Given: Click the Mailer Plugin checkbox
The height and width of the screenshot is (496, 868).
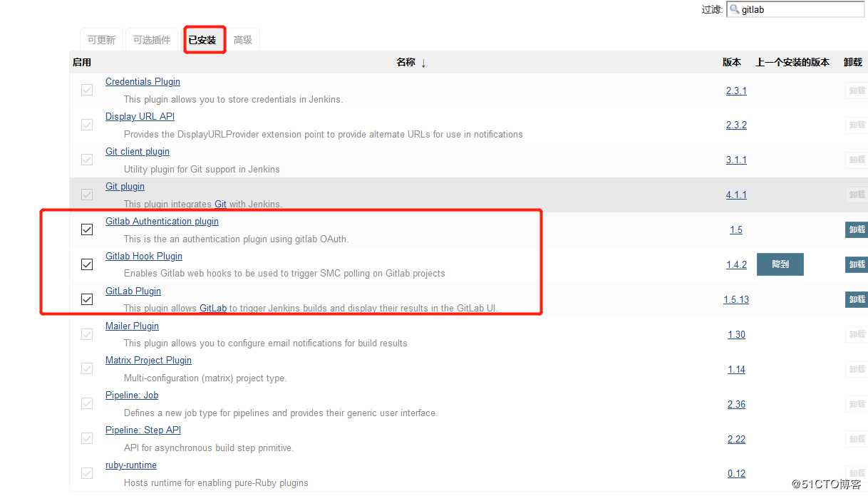Looking at the screenshot, I should point(87,334).
